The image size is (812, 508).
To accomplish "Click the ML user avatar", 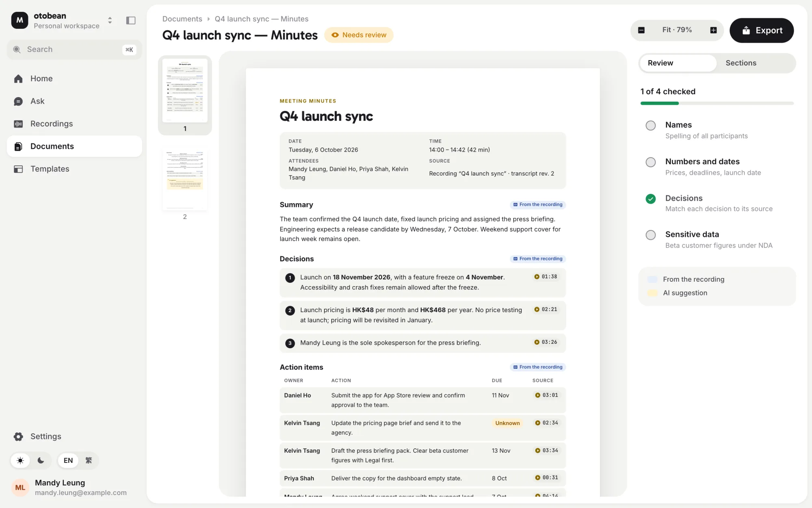I will (x=20, y=487).
